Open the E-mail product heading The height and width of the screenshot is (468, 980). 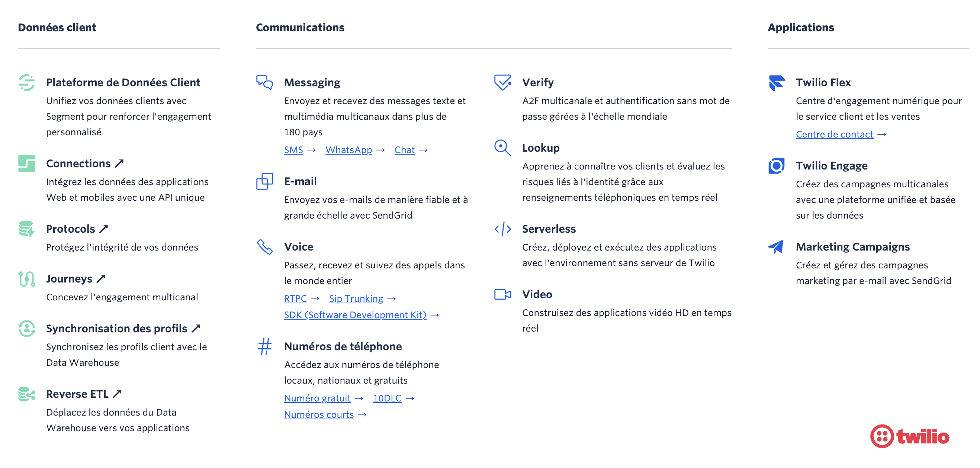pyautogui.click(x=300, y=181)
